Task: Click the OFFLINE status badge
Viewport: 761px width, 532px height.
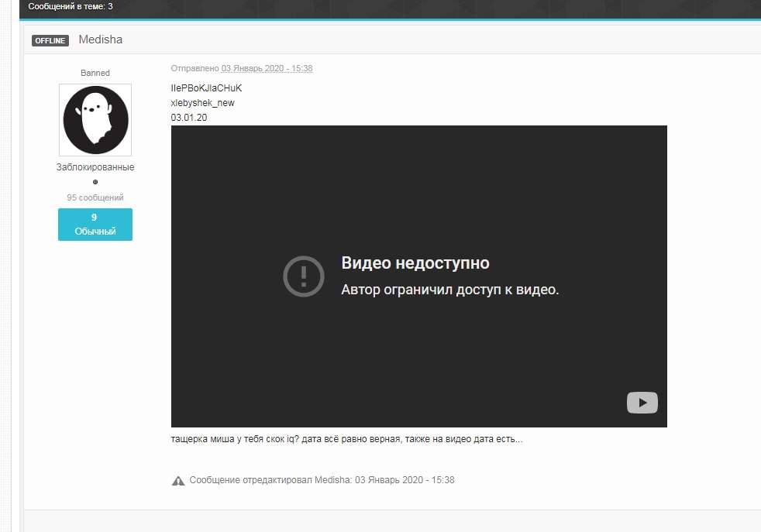Action: [x=50, y=40]
